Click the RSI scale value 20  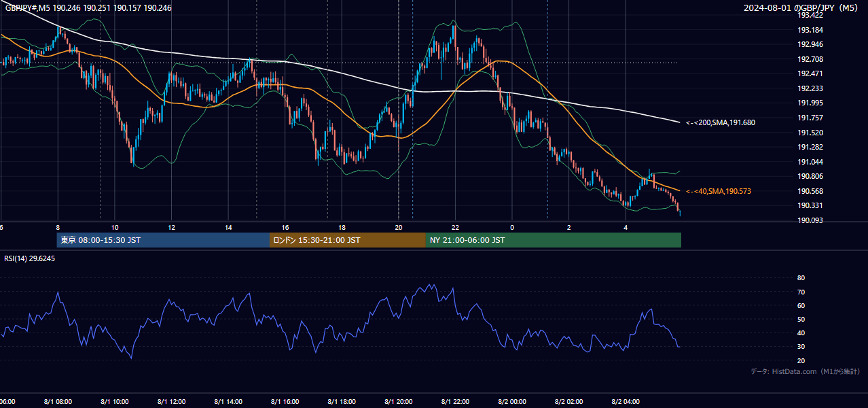[801, 361]
